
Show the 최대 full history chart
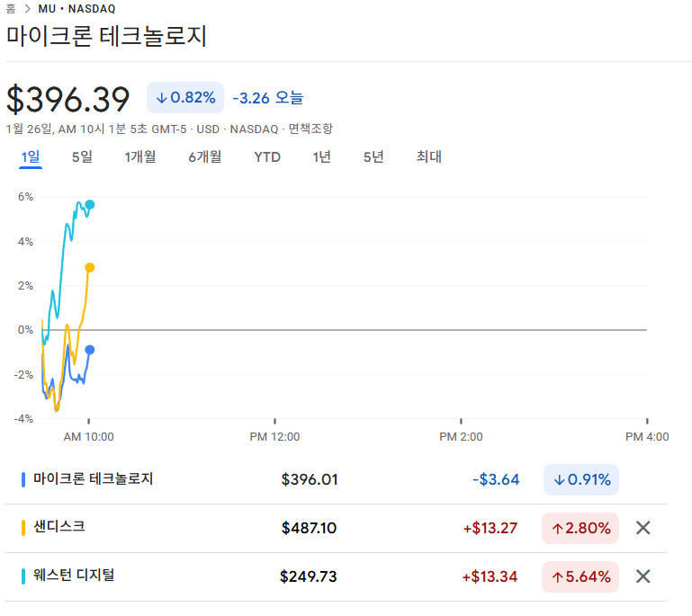point(428,157)
